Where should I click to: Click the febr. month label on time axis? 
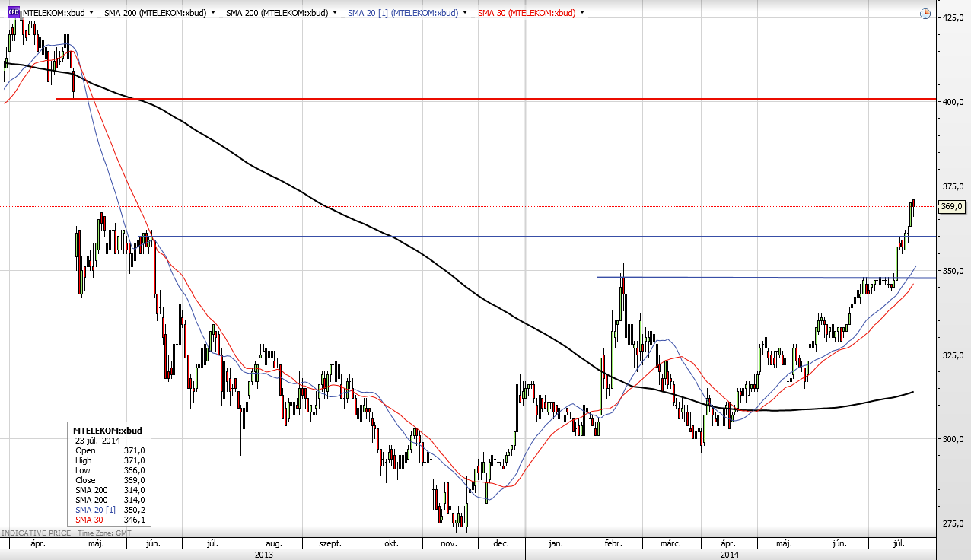pos(613,544)
